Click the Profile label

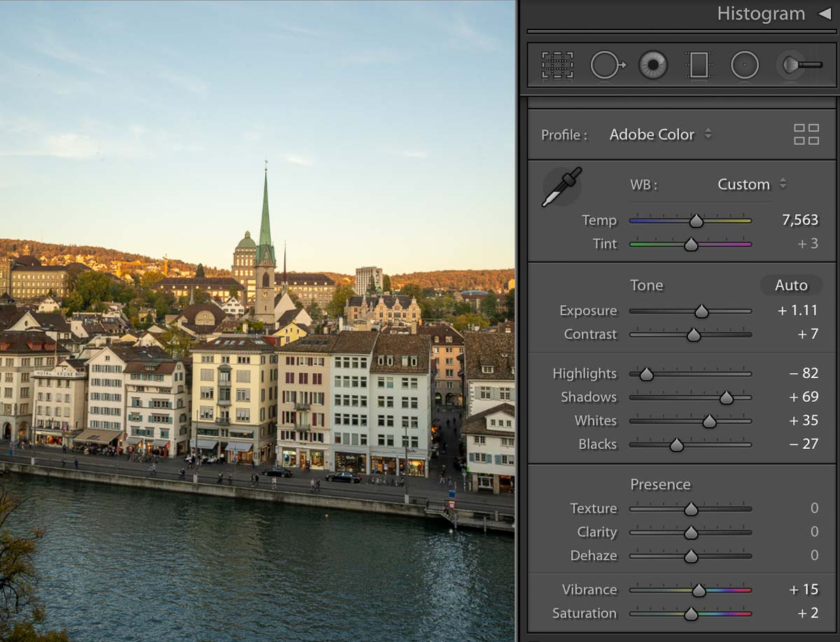[x=564, y=134]
